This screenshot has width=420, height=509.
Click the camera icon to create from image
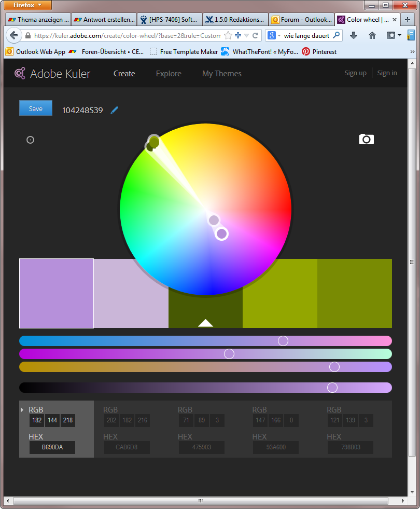(366, 139)
